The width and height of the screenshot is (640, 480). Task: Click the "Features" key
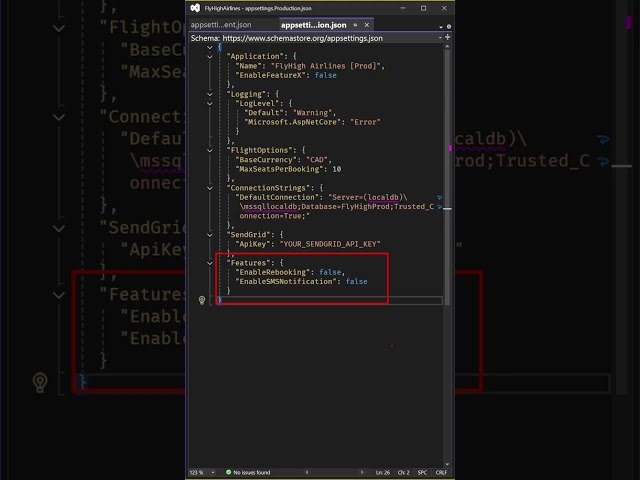(248, 263)
